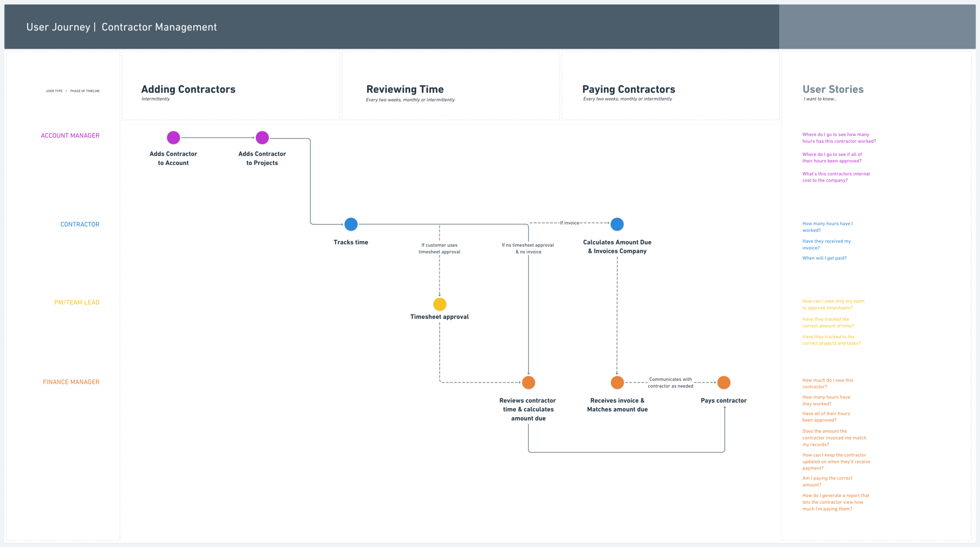Click the FINANCE MANAGER row label

pyautogui.click(x=71, y=382)
